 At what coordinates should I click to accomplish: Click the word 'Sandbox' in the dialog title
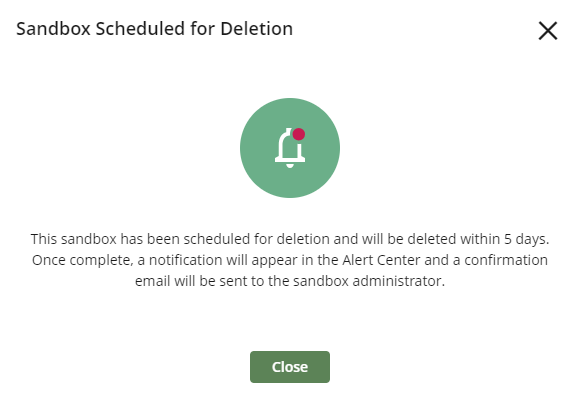53,29
